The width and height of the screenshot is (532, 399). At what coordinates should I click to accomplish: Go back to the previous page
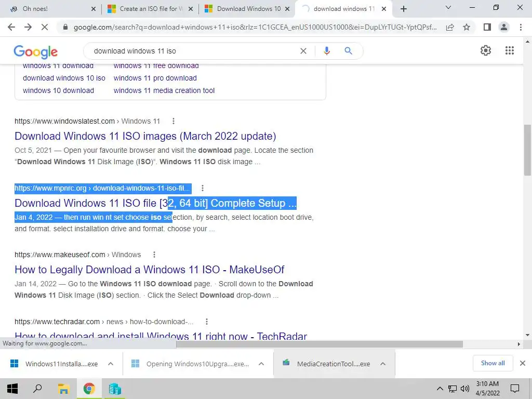[11, 27]
